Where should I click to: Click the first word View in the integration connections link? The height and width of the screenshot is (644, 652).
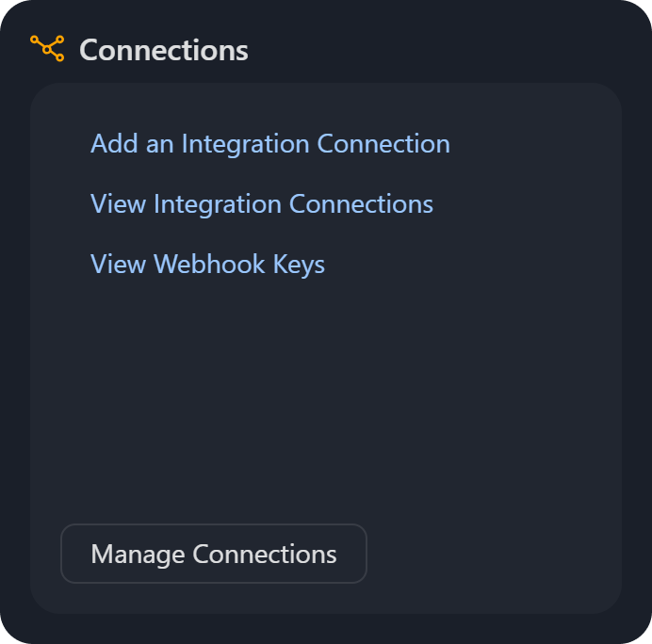pos(119,204)
